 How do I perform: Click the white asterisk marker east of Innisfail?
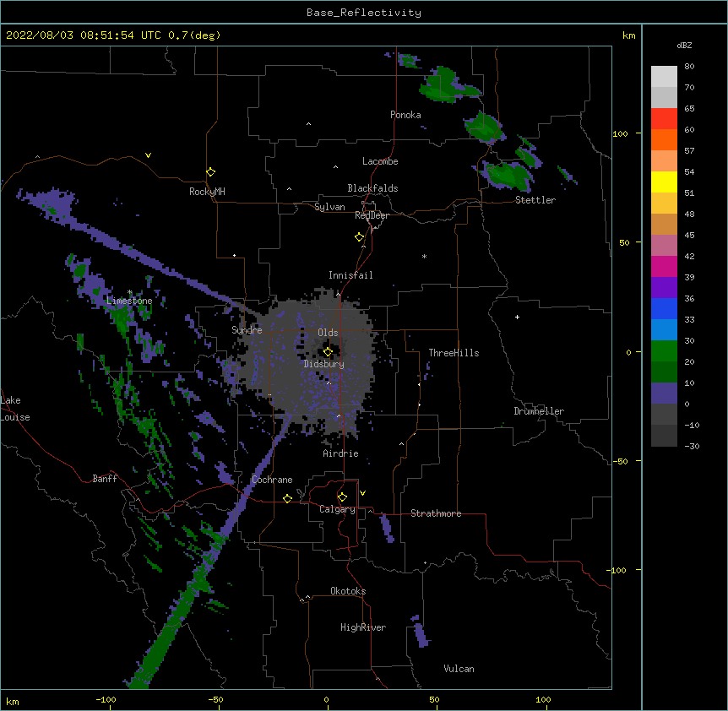[x=424, y=256]
